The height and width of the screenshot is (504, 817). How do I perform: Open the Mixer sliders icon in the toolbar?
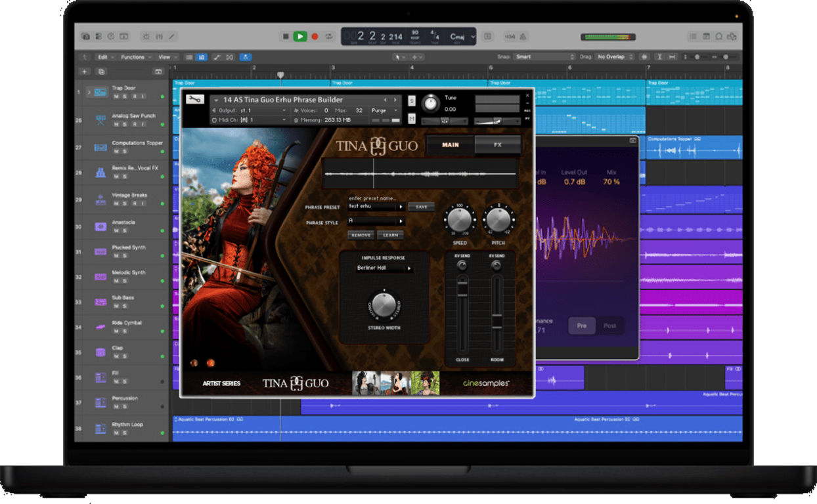(x=159, y=37)
